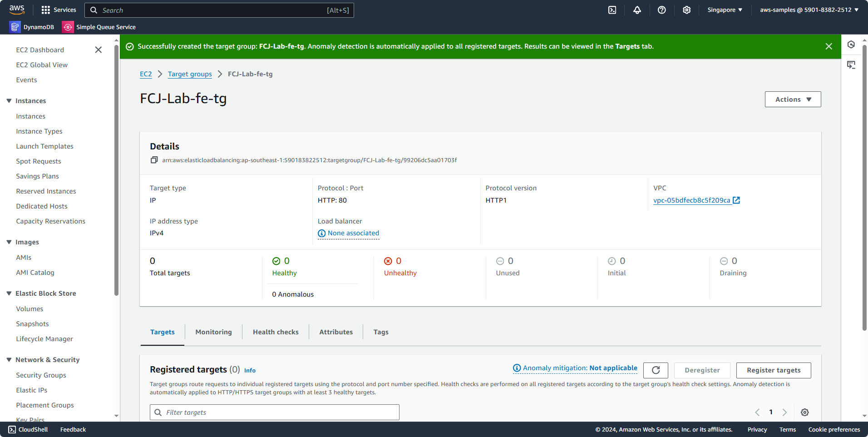Open the Privacy footer link

[x=757, y=430]
